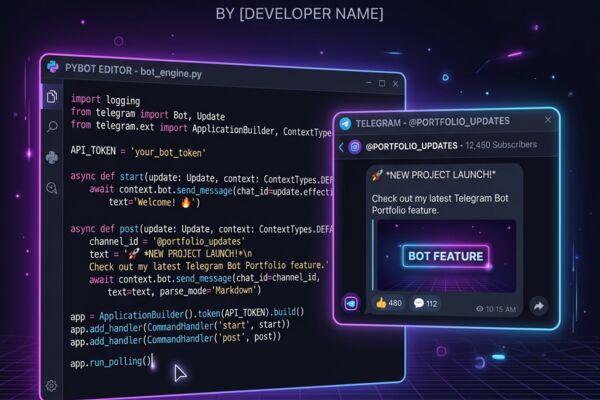Viewport: 600px width, 400px height.
Task: Open the inspect magnifier icon in sidebar
Action: coord(52,188)
